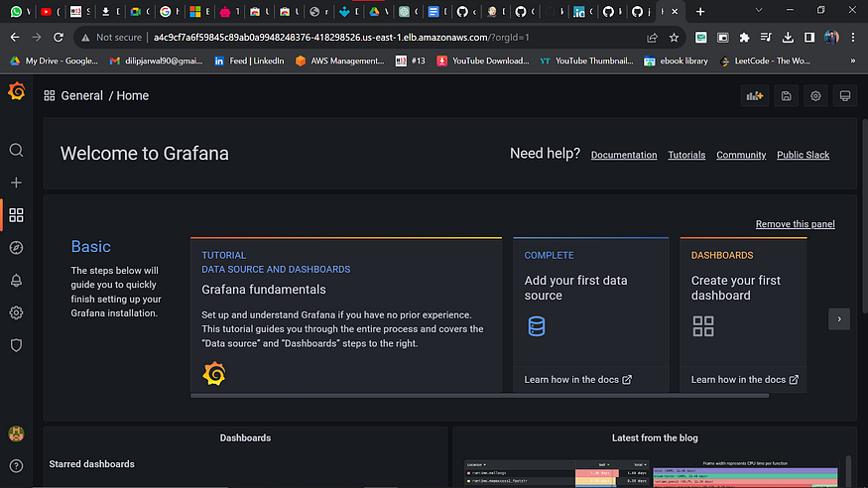Click the dashboard grid icon beside General

click(50, 96)
